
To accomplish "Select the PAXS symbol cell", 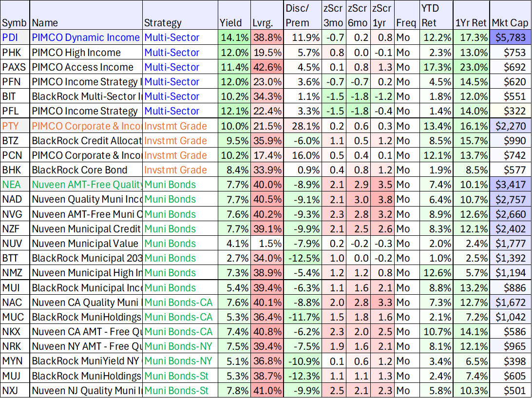I will tap(15, 67).
